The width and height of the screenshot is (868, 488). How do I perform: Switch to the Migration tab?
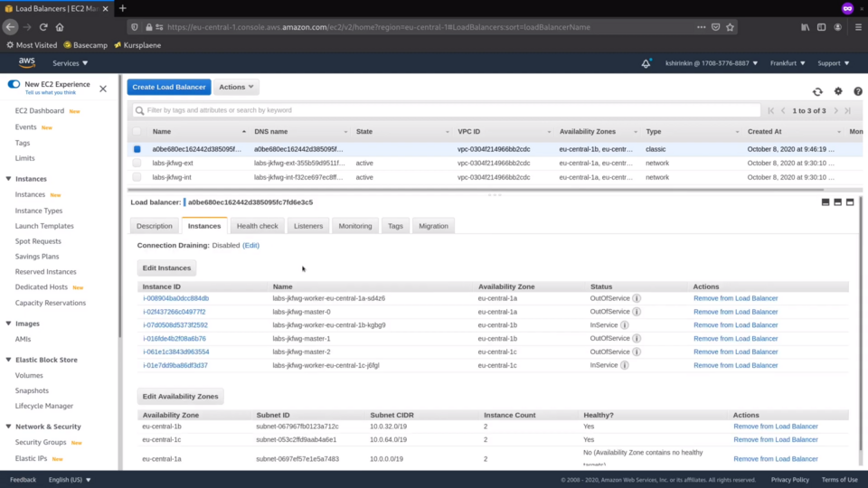click(x=433, y=226)
